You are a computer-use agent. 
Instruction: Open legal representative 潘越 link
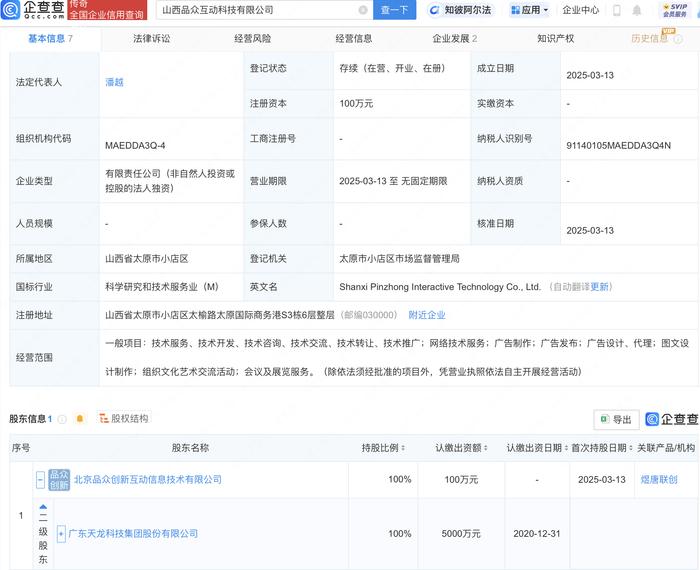[114, 82]
